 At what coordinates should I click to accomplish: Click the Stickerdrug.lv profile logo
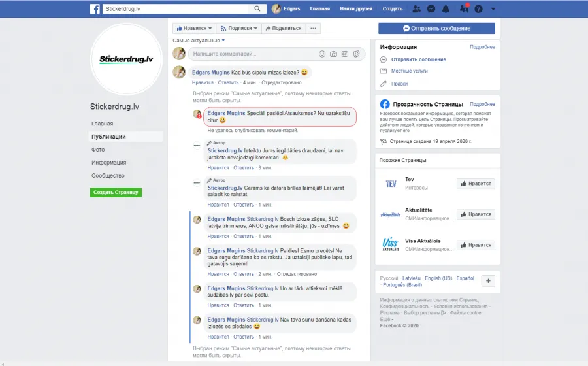tap(126, 59)
